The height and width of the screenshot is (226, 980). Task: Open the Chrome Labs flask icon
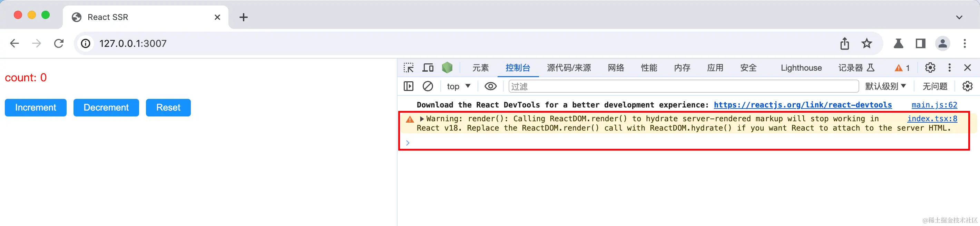(899, 43)
